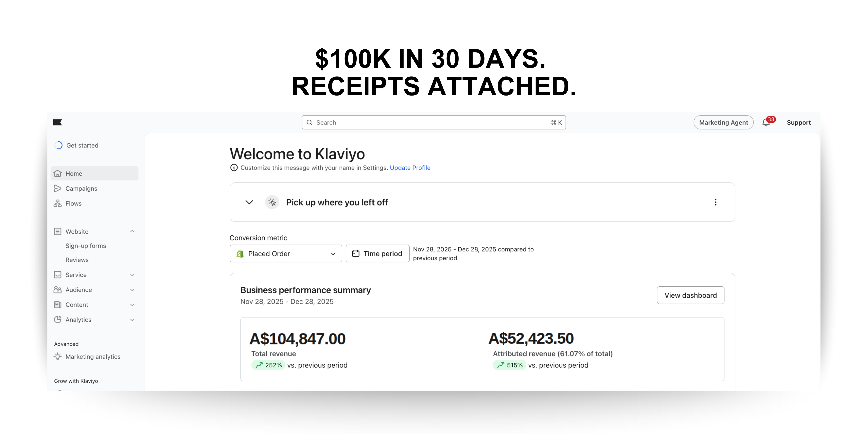Collapse the Website sidebar section
The height and width of the screenshot is (434, 868).
[132, 231]
